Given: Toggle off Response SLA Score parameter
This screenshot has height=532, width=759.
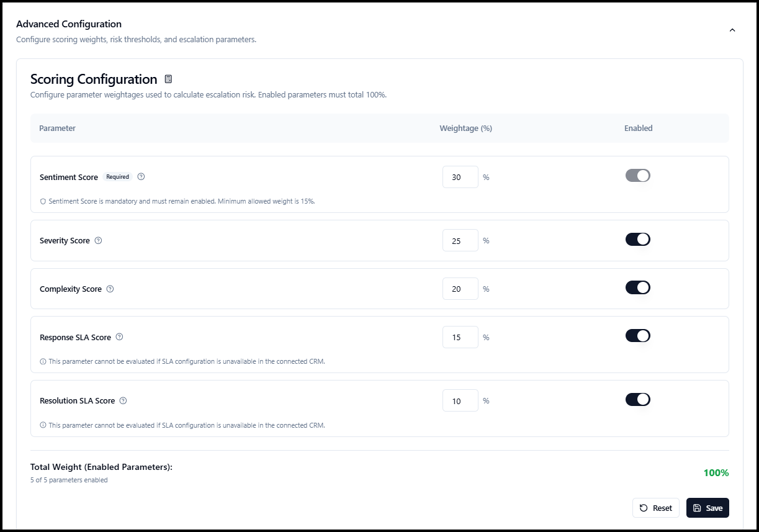Looking at the screenshot, I should [637, 336].
